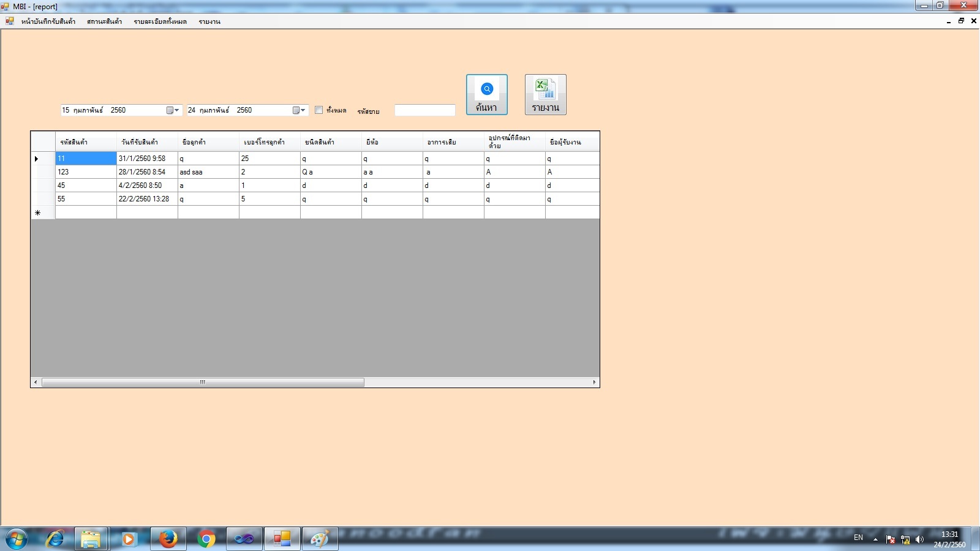
Task: Click the รายงาน Excel export button
Action: (x=545, y=94)
